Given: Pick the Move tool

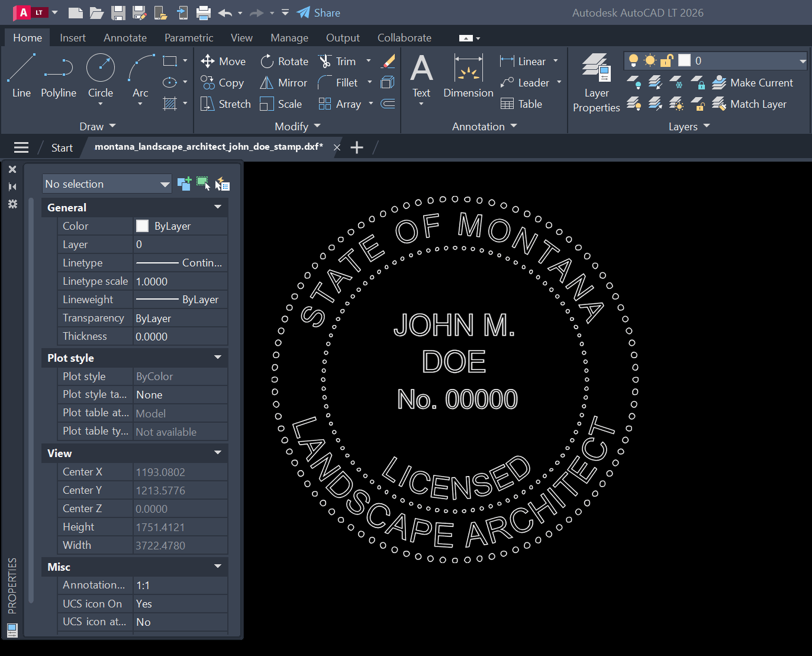Looking at the screenshot, I should (223, 61).
